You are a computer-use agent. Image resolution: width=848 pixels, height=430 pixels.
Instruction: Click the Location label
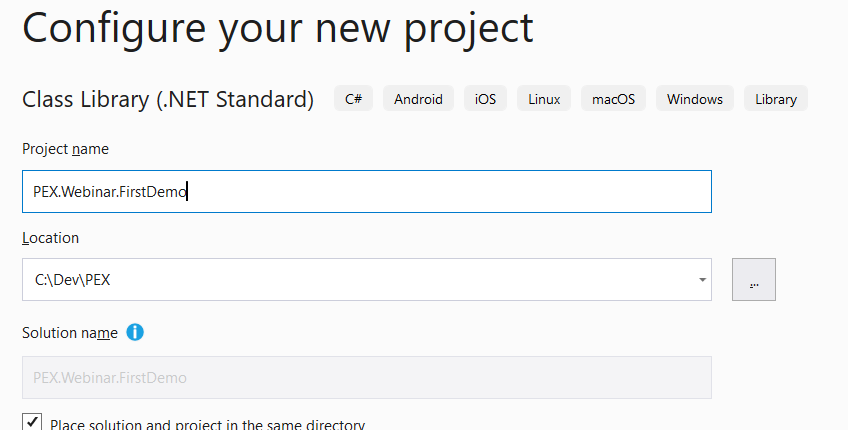tap(50, 238)
